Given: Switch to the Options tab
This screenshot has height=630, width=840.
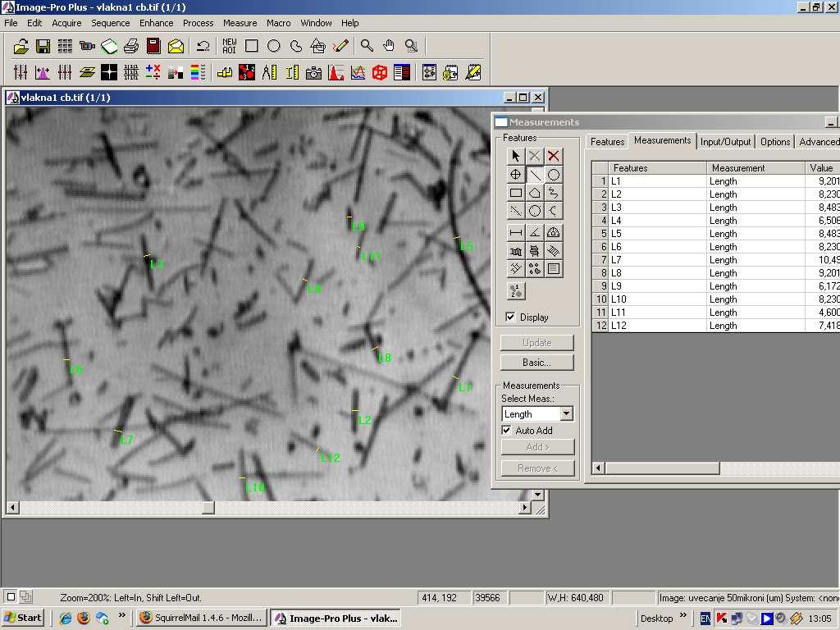Looking at the screenshot, I should pyautogui.click(x=775, y=142).
